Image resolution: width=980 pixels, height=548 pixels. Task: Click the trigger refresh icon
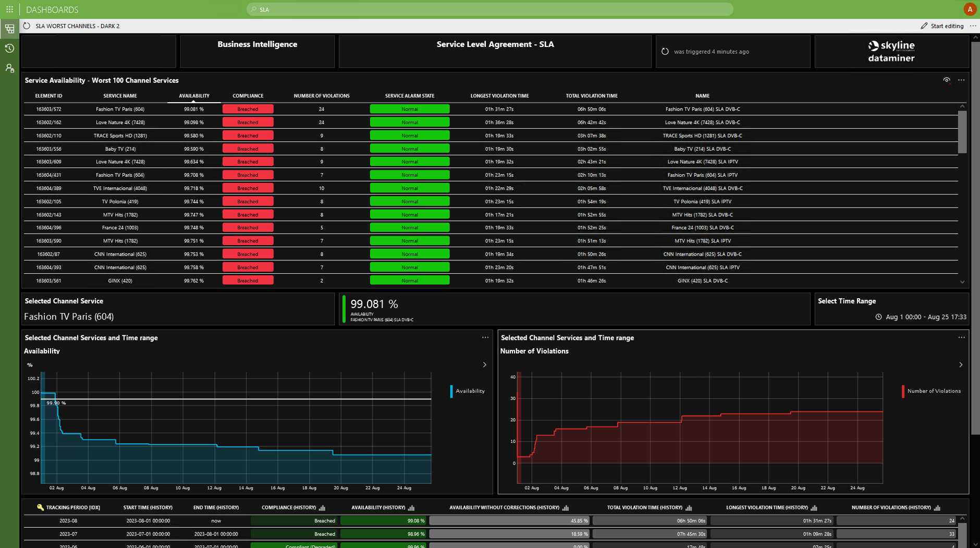click(x=665, y=52)
